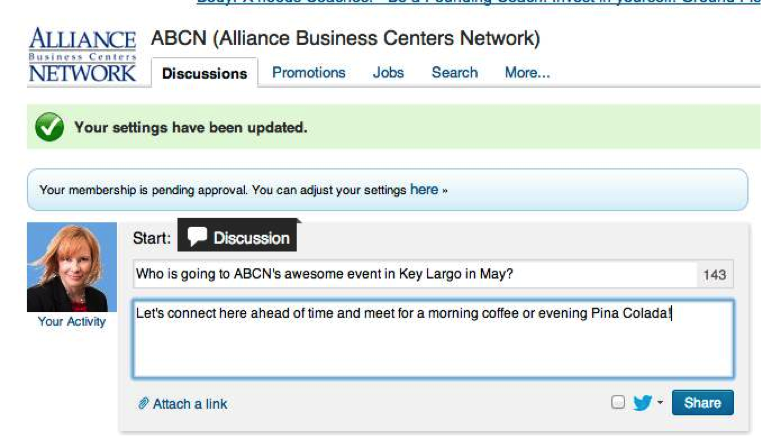Switch to the Discussions tab
The width and height of the screenshot is (761, 436).
(x=204, y=73)
